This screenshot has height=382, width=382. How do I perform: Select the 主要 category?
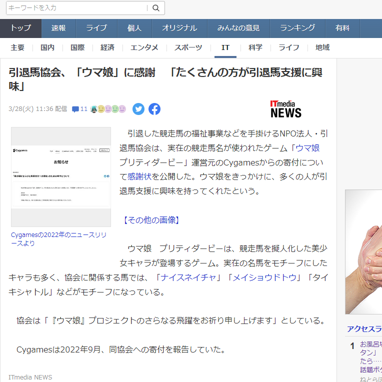tap(17, 48)
